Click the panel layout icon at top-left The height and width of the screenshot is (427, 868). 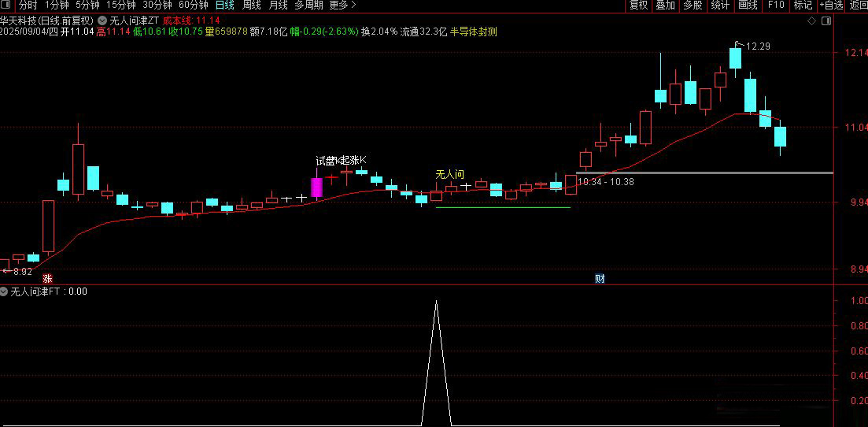pyautogui.click(x=6, y=6)
